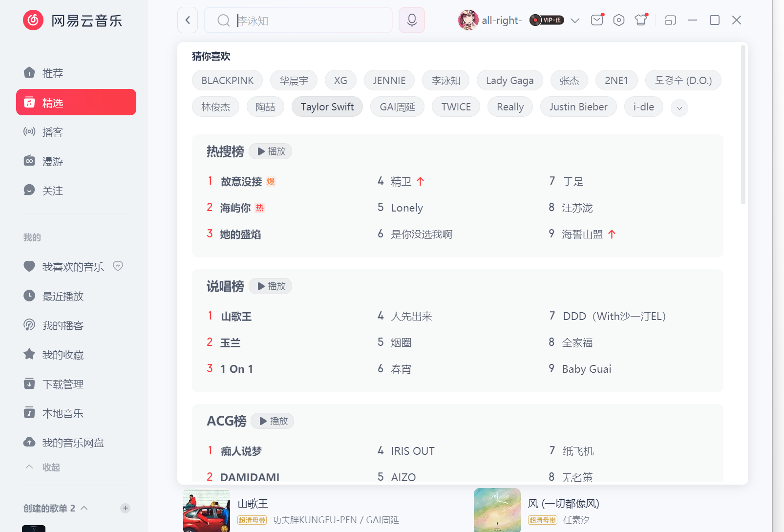784x532 pixels.
Task: Select rap chart entry 1 On 1
Action: [x=236, y=369]
